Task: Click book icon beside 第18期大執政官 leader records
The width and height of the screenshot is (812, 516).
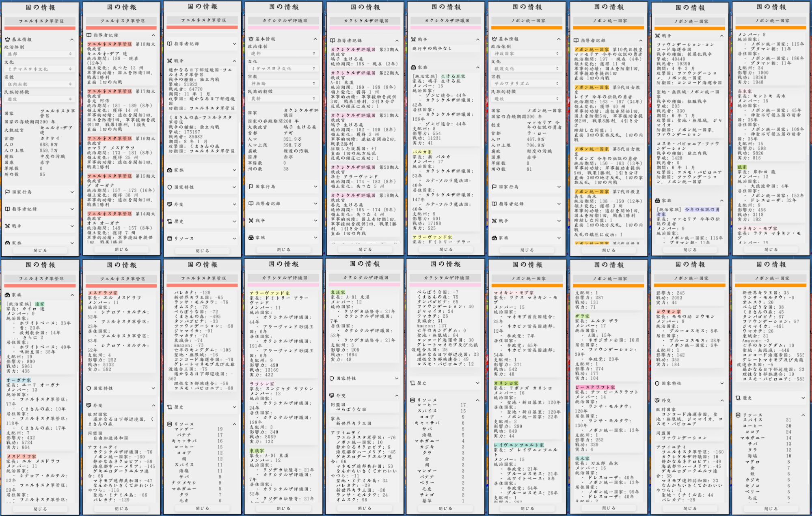Action: [89, 35]
